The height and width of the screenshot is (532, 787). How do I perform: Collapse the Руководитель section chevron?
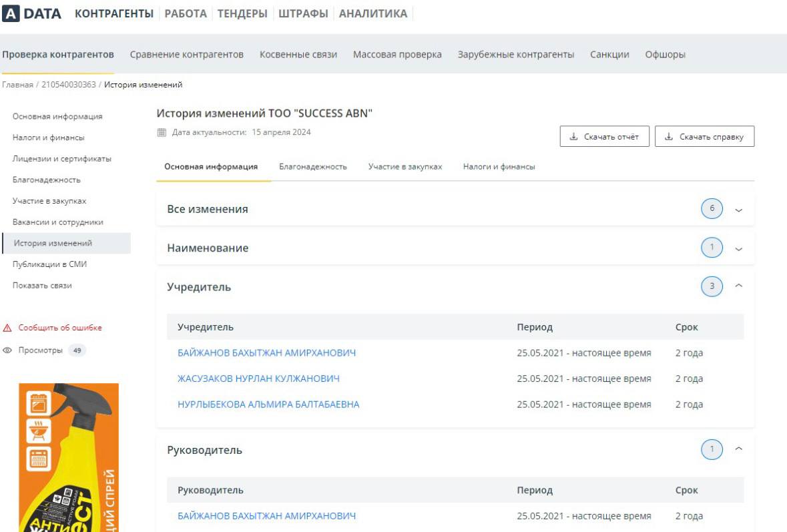click(739, 448)
